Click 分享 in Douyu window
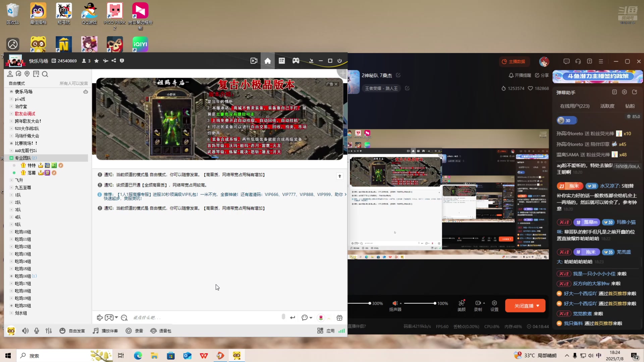This screenshot has height=362, width=644. (542, 75)
